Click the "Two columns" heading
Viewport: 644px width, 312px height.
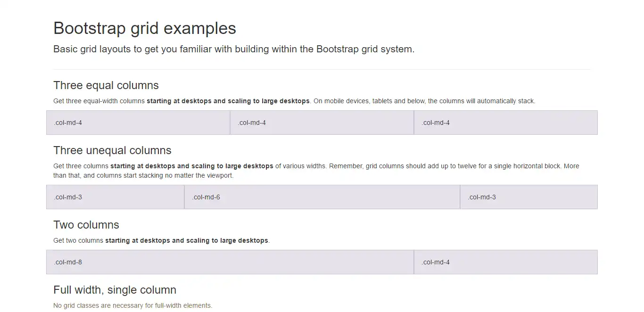86,225
